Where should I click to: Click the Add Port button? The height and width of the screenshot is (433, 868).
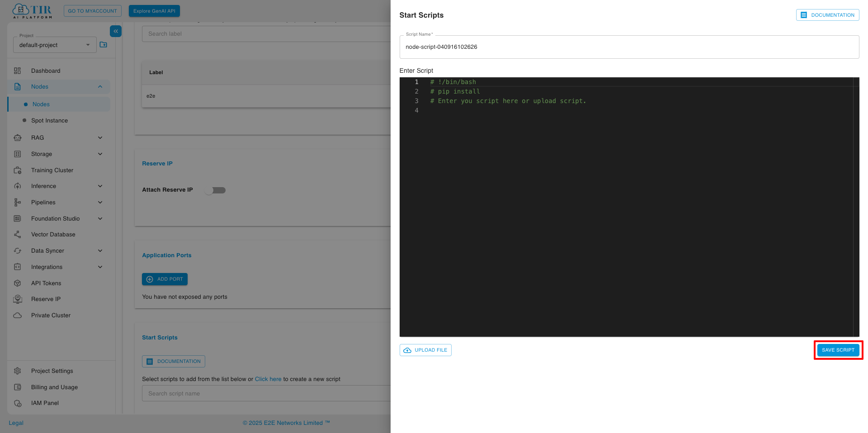click(165, 279)
